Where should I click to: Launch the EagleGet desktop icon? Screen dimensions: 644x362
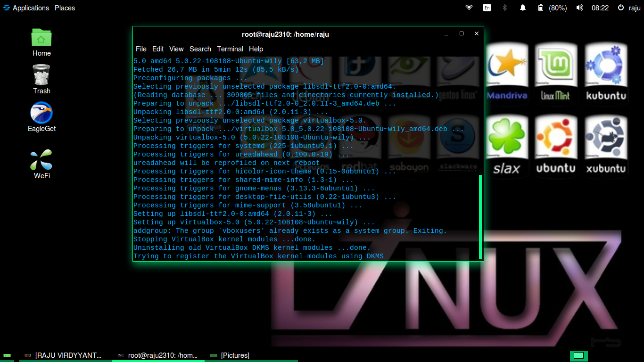tap(41, 117)
